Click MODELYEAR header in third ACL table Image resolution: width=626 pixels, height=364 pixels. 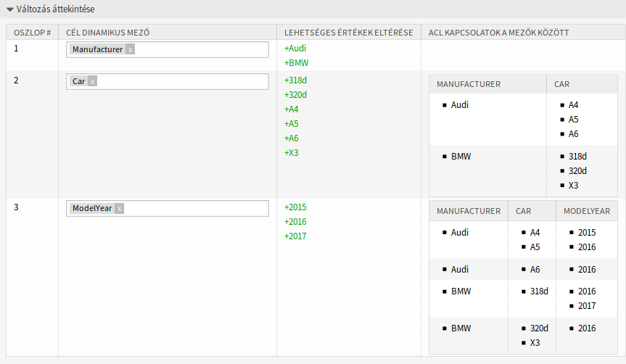pos(587,211)
